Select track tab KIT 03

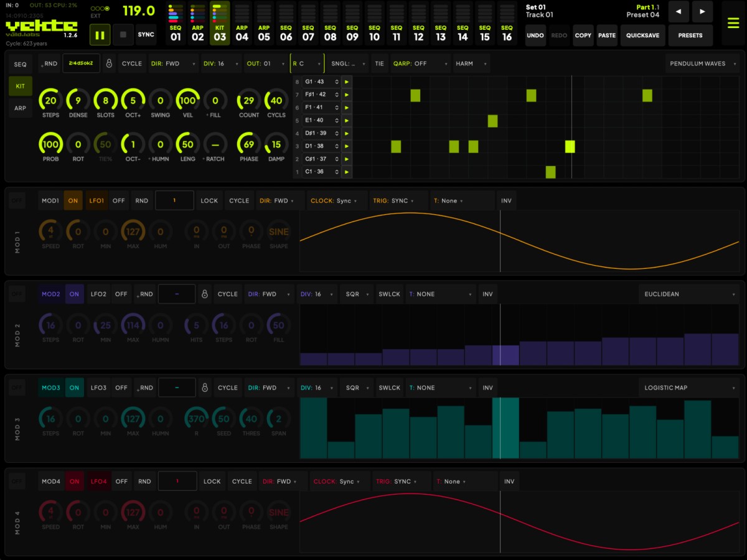point(220,23)
